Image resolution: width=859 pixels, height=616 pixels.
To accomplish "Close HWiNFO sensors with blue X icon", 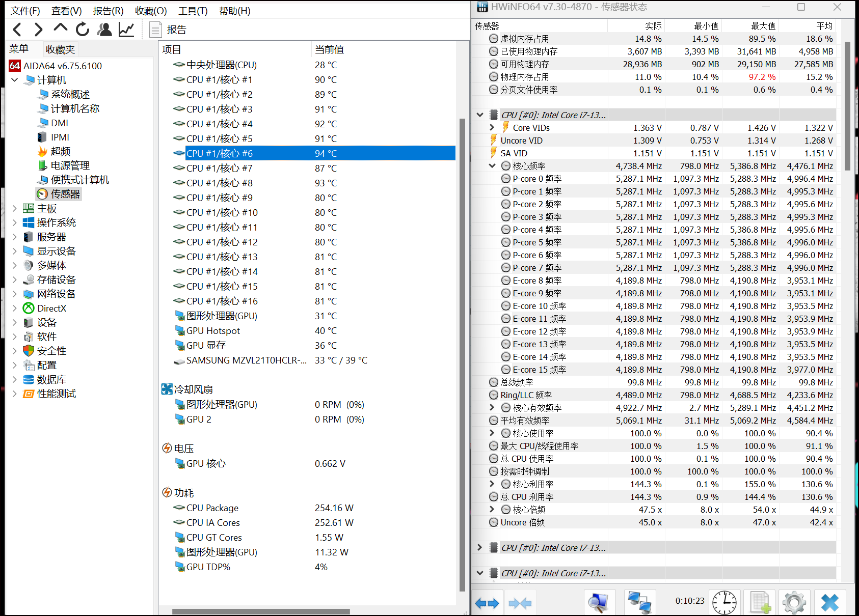I will [829, 603].
